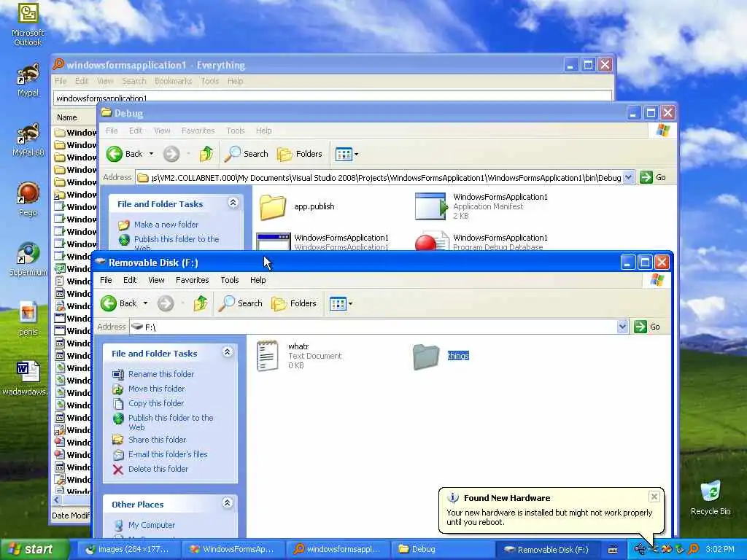Launch Pego desktop shortcut
The width and height of the screenshot is (747, 560).
coord(28,199)
